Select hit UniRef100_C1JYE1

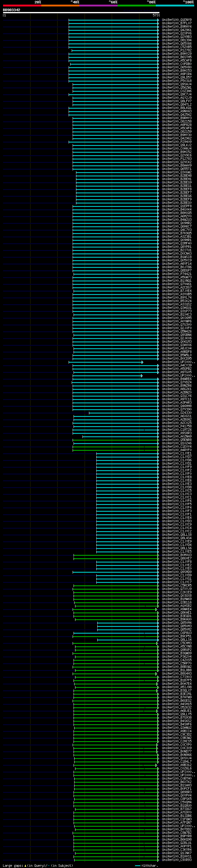click(x=177, y=454)
